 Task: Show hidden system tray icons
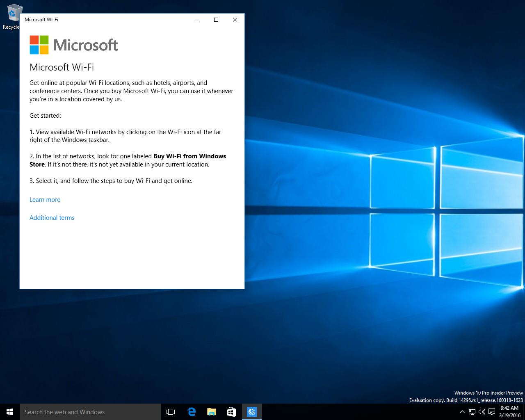[462, 412]
